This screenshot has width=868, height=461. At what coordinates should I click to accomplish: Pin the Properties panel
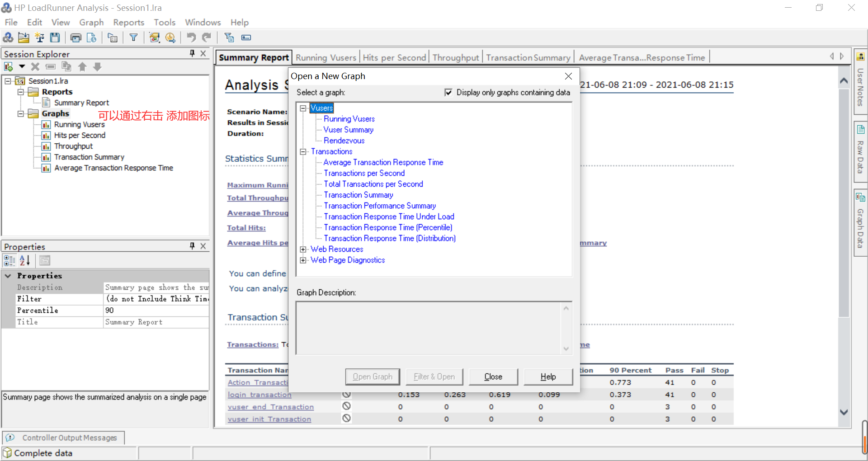click(192, 246)
